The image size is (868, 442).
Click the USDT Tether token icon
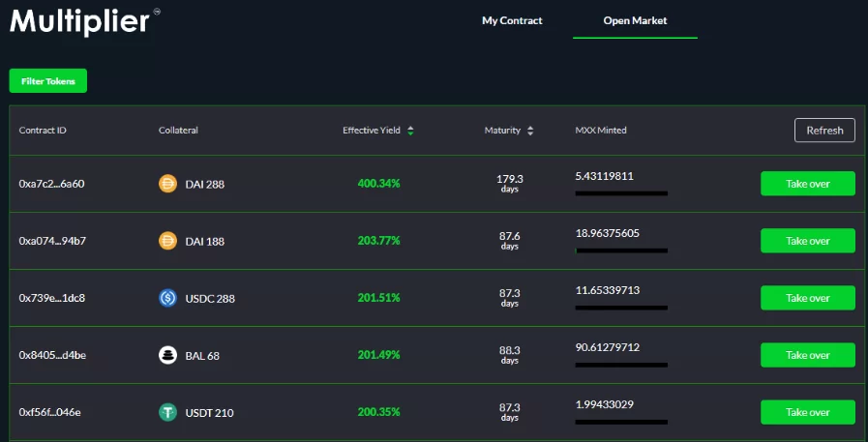click(x=167, y=412)
